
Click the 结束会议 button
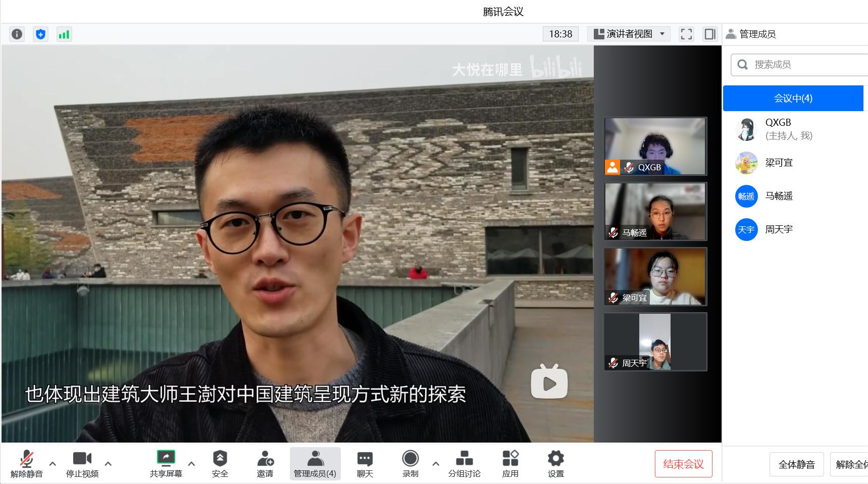(683, 464)
